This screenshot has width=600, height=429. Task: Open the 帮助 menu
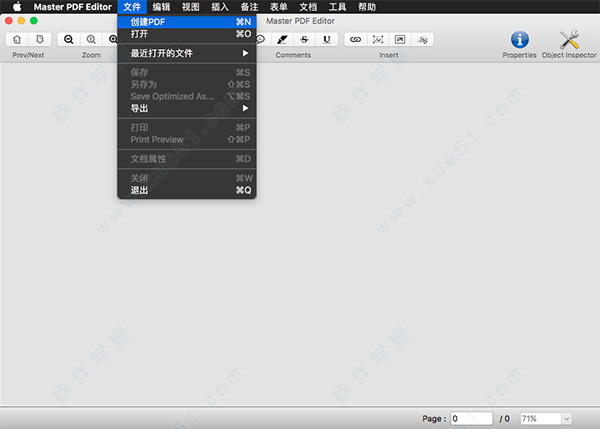tap(367, 7)
